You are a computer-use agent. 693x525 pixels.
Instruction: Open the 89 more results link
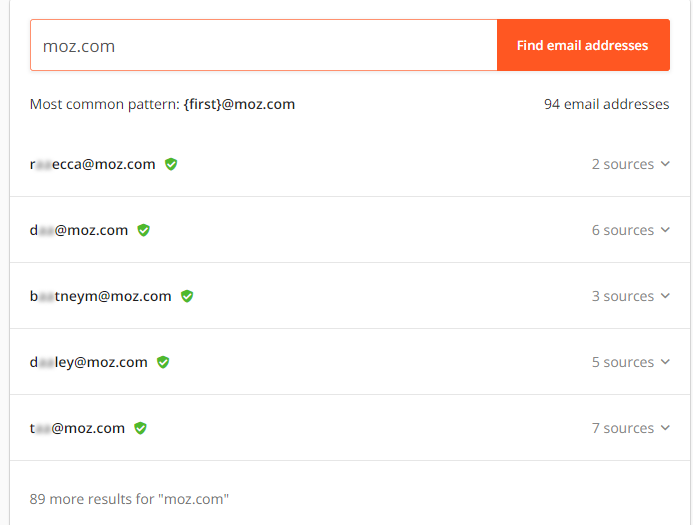(129, 498)
